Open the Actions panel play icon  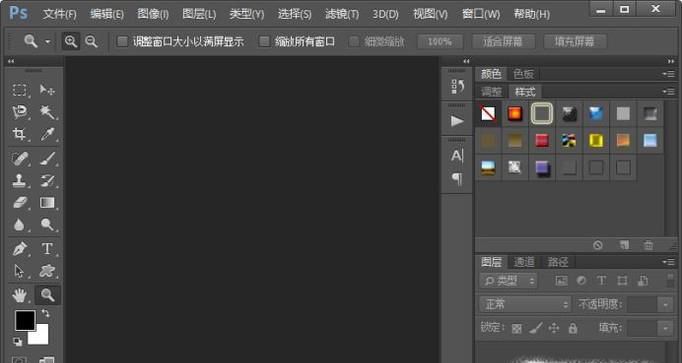pos(457,121)
